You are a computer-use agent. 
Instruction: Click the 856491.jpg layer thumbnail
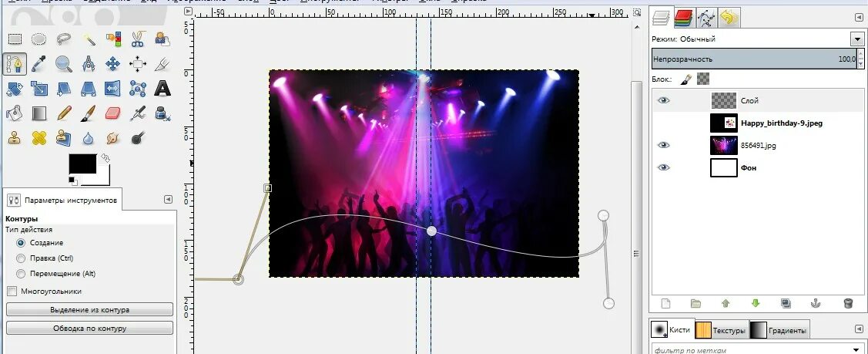click(723, 145)
